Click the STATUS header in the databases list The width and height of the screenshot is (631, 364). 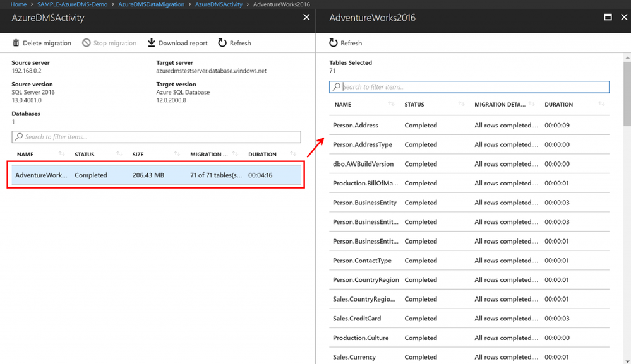85,155
